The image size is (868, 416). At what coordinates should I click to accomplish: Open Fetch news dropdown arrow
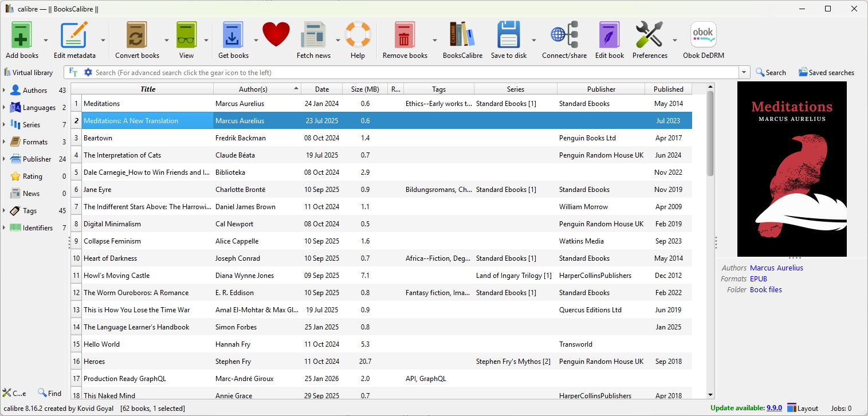[x=338, y=40]
